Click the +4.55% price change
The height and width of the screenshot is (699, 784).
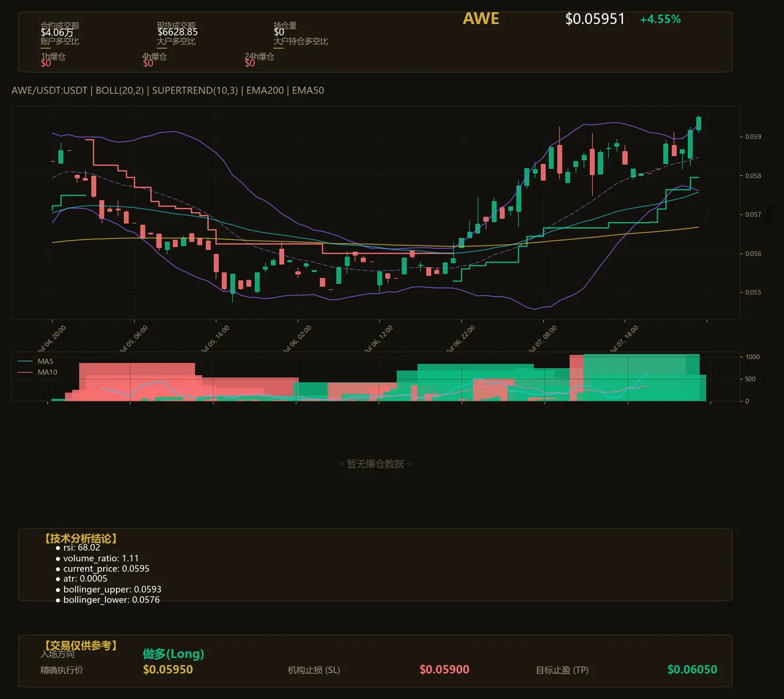(660, 19)
